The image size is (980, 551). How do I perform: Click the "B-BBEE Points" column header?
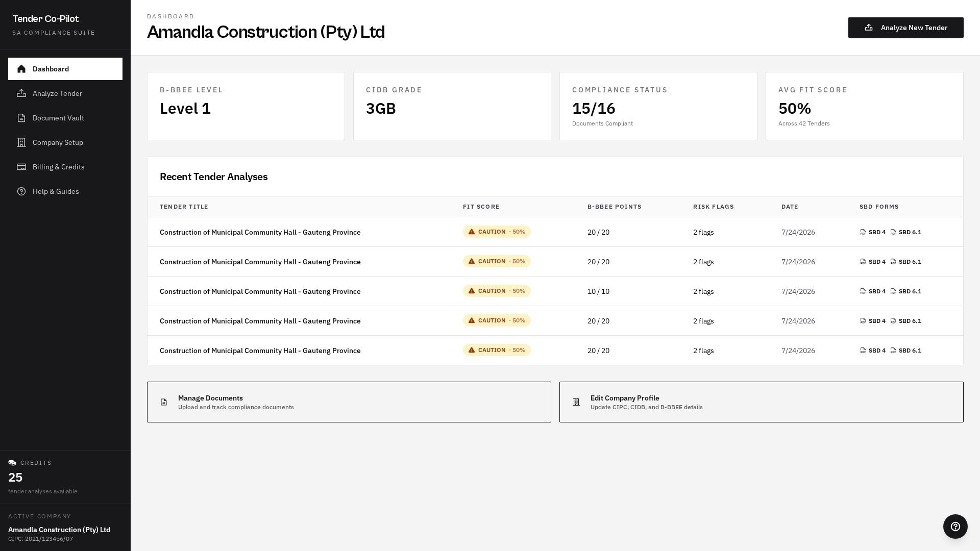tap(615, 207)
